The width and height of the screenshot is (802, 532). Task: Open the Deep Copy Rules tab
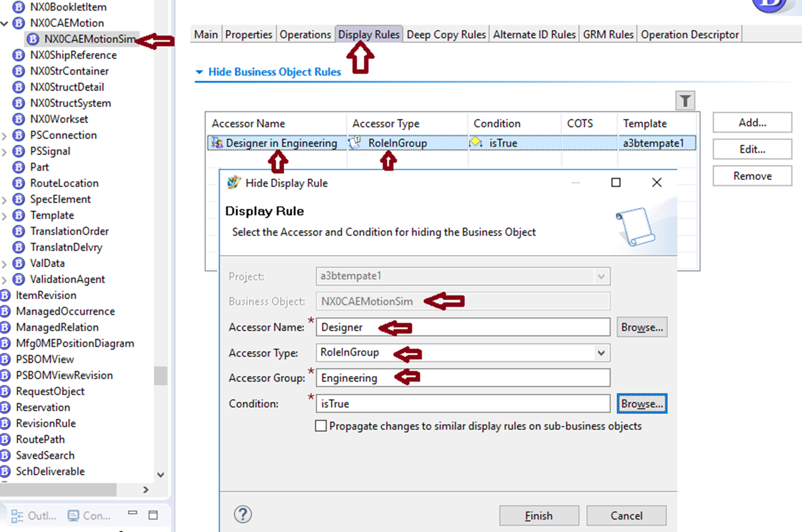[x=446, y=35]
